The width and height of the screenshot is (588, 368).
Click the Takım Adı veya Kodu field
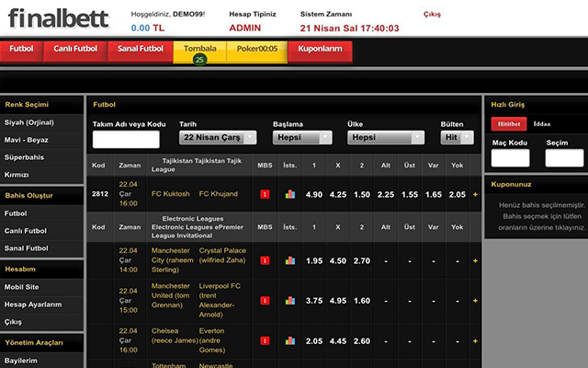(126, 139)
